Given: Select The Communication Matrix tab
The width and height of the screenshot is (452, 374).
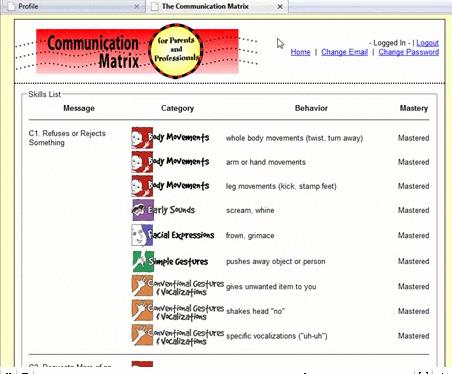Looking at the screenshot, I should 217,6.
